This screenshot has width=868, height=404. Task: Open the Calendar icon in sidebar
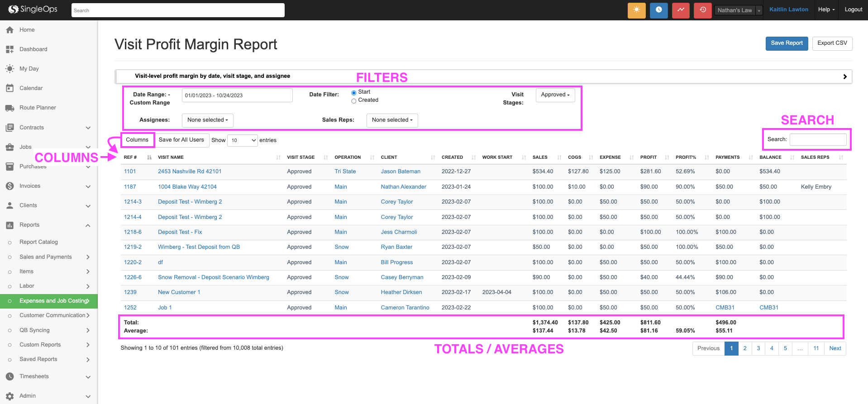(10, 88)
